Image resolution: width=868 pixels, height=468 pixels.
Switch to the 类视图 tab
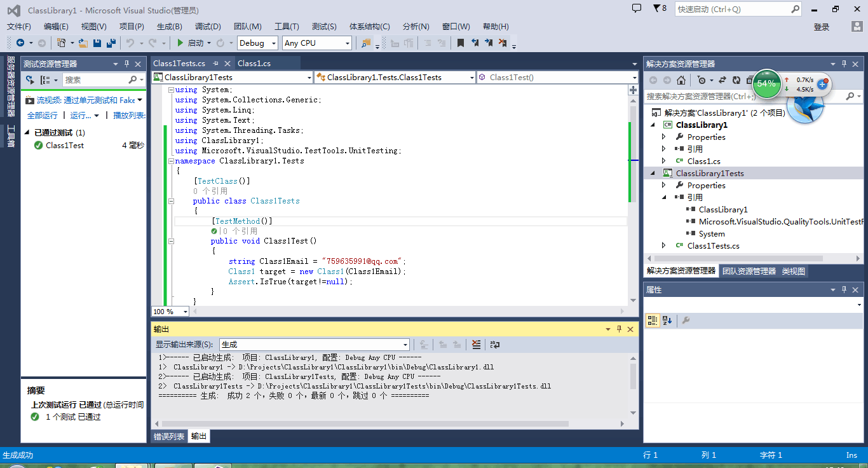click(x=793, y=271)
